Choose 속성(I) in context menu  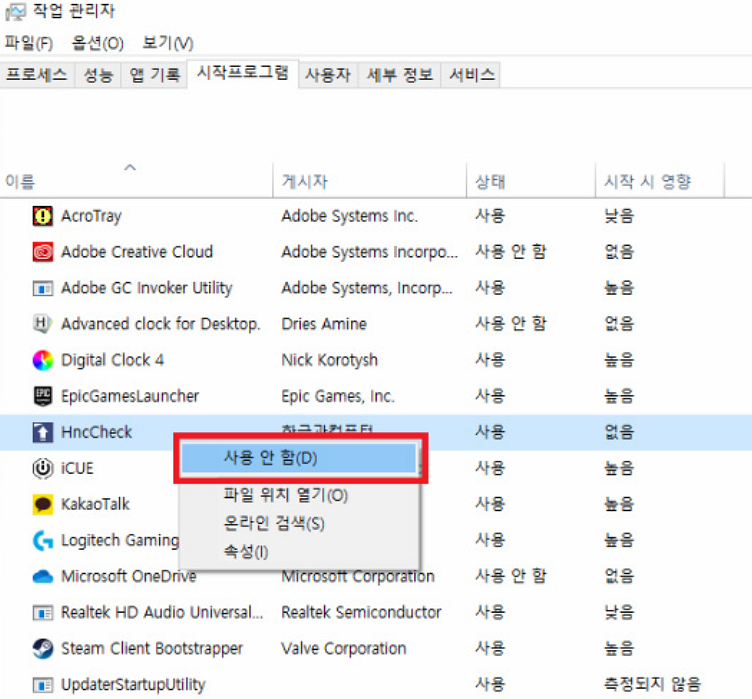[x=246, y=551]
